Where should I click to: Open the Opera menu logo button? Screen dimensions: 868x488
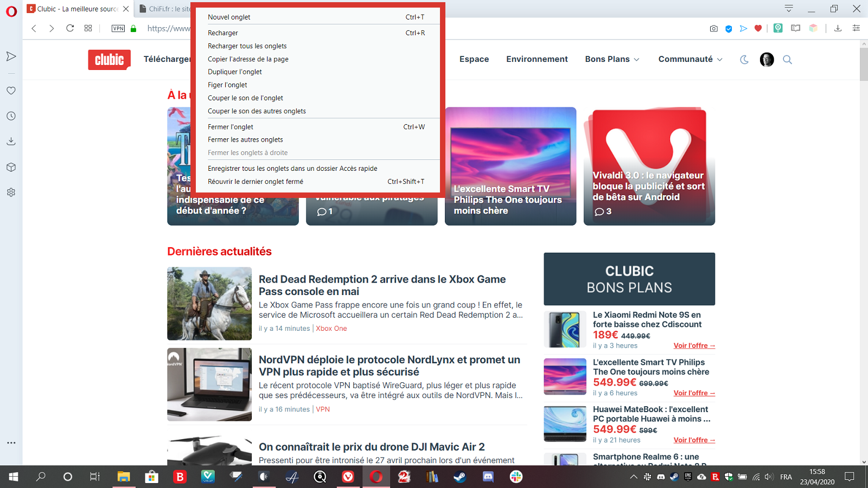coord(11,11)
